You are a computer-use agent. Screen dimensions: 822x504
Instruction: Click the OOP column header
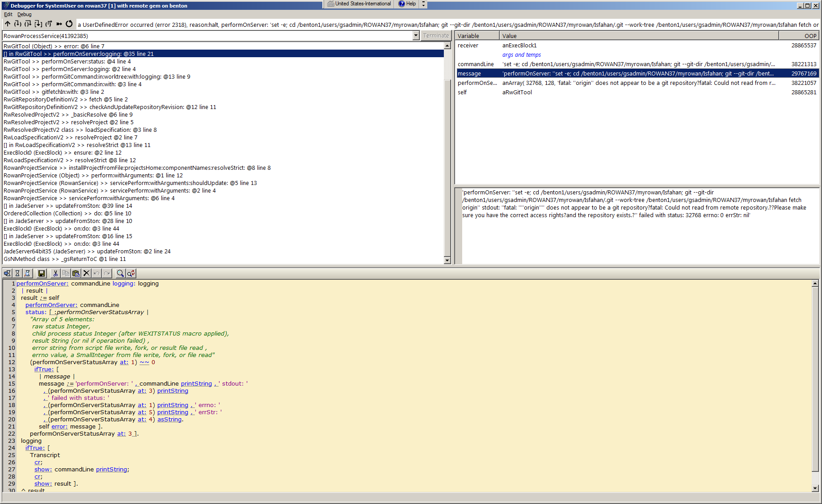799,36
